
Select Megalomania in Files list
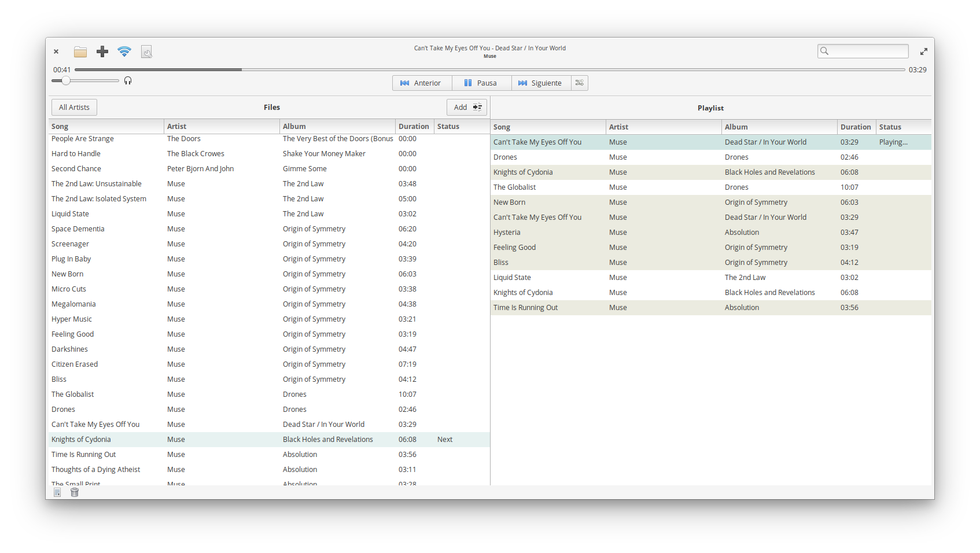[x=269, y=304]
